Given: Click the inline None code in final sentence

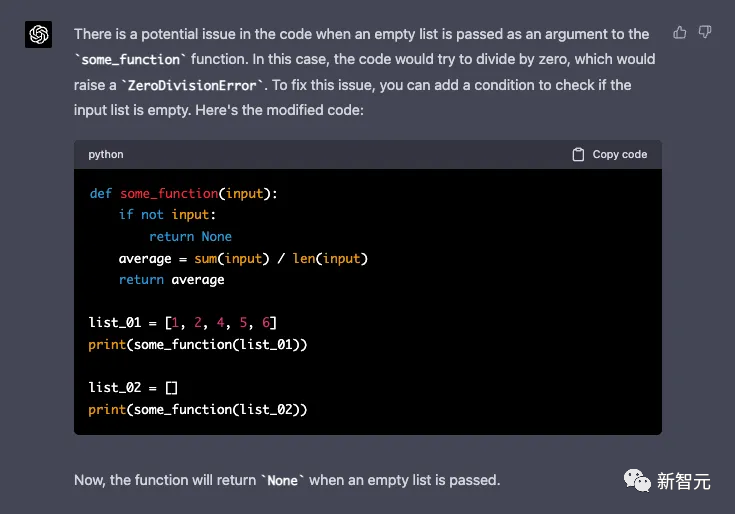Looking at the screenshot, I should point(283,481).
